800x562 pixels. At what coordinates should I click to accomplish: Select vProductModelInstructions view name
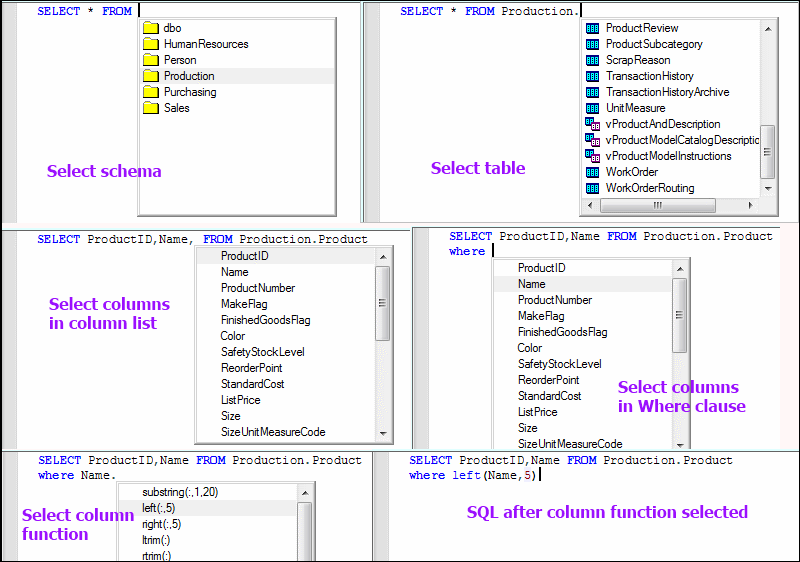668,156
